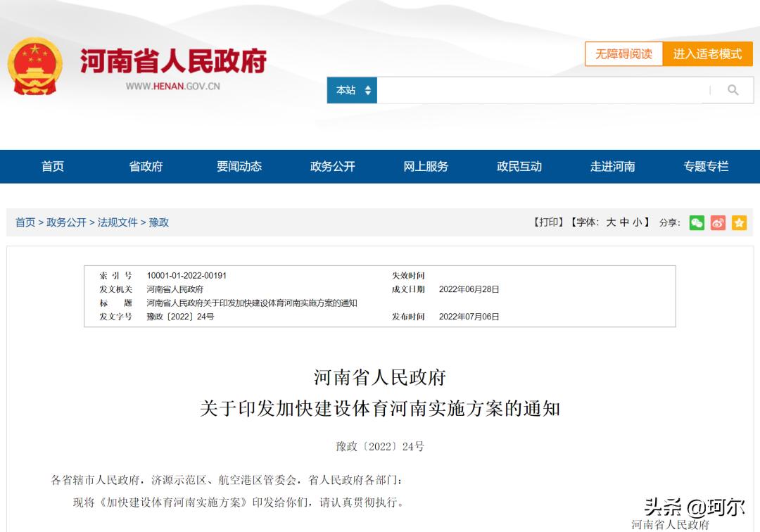Click the title row text in info table
This screenshot has width=760, height=532.
(x=252, y=303)
